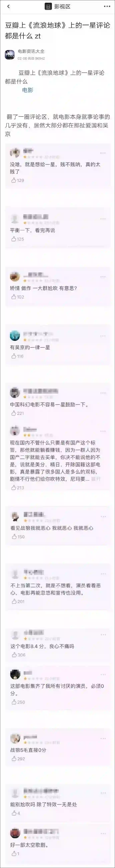The width and height of the screenshot is (115, 868).
Task: Open avatar of '有吴京的一律一星' commenter
Action: [x=15, y=336]
